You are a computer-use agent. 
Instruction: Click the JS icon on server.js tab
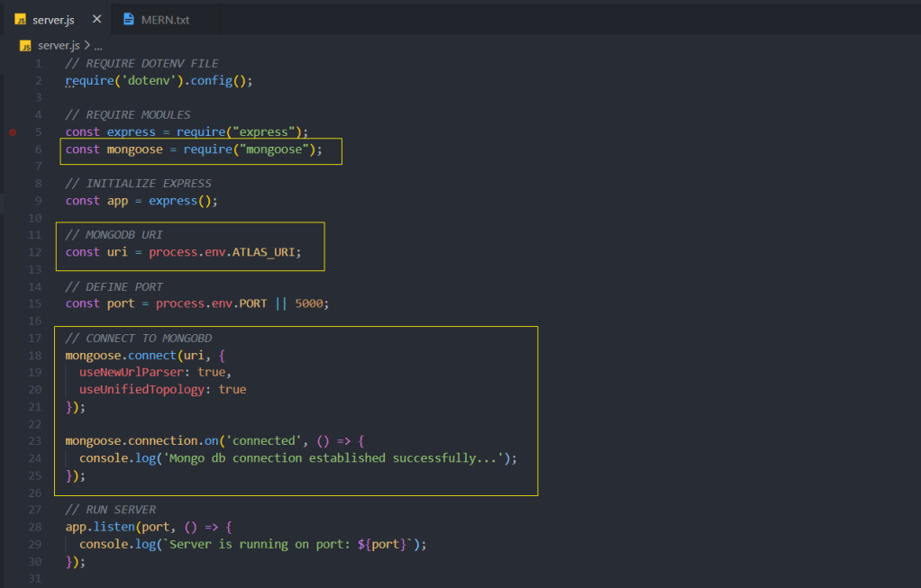point(20,19)
